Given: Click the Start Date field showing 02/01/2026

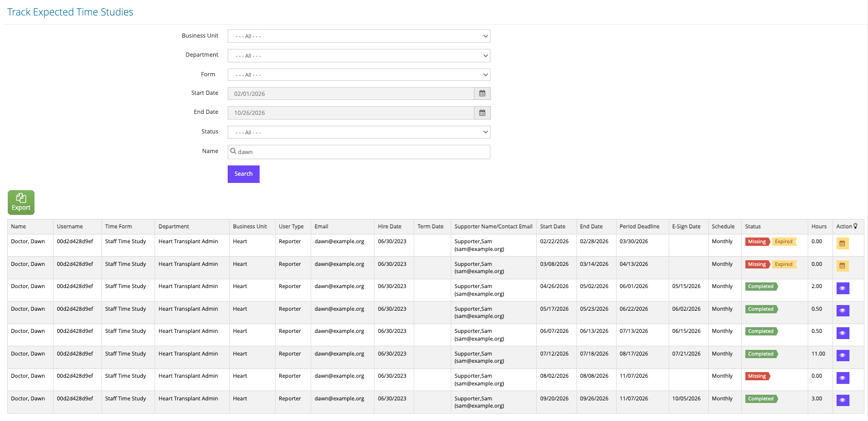Looking at the screenshot, I should pos(351,93).
